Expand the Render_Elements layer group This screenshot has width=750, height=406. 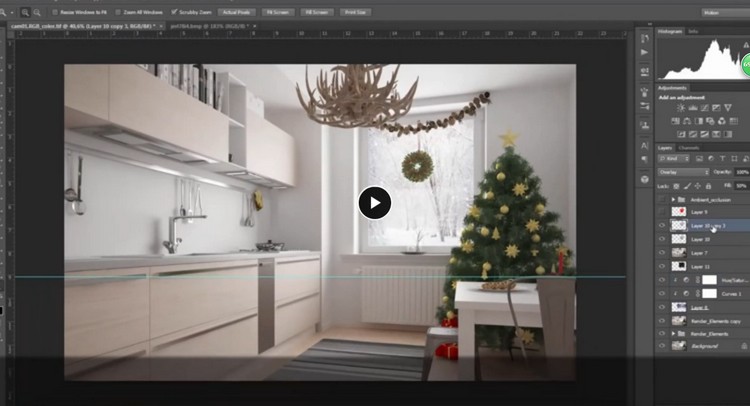(673, 333)
